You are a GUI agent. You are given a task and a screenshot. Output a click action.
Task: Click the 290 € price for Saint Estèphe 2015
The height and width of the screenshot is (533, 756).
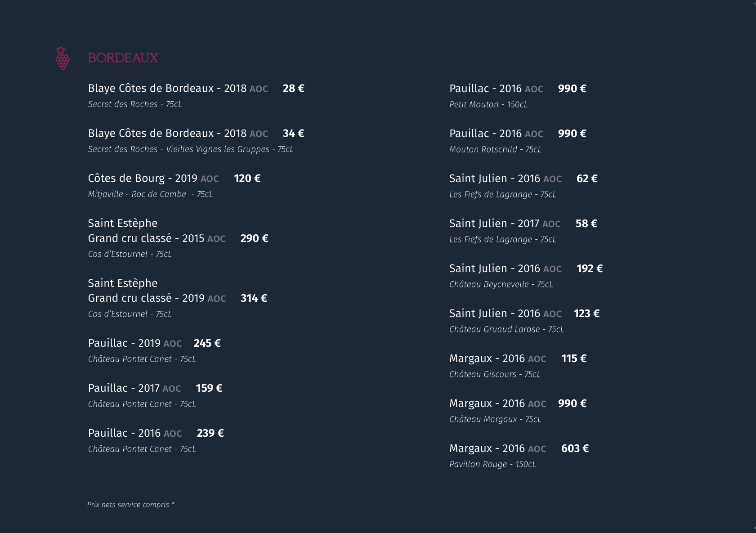pos(254,238)
